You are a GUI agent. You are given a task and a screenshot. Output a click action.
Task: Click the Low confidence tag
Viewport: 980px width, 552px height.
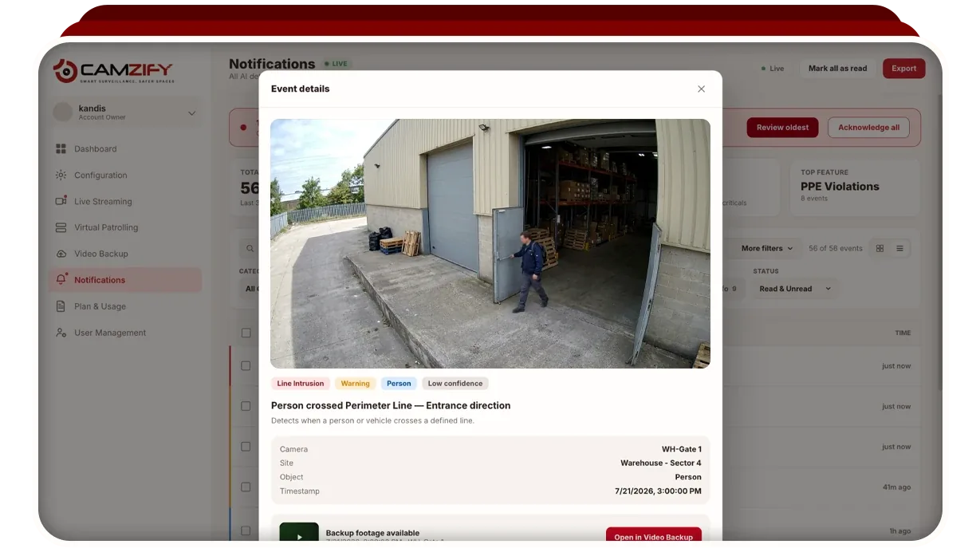(x=455, y=384)
